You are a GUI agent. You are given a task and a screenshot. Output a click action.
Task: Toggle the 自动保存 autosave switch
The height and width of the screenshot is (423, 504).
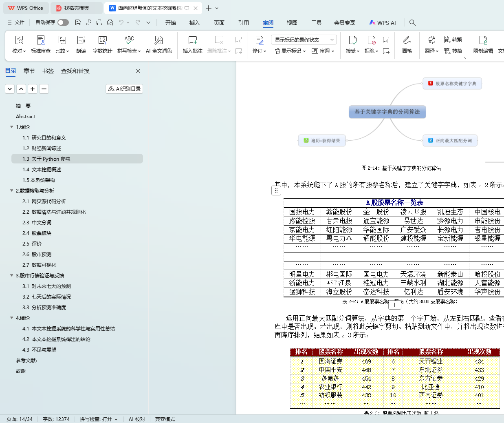click(x=63, y=22)
